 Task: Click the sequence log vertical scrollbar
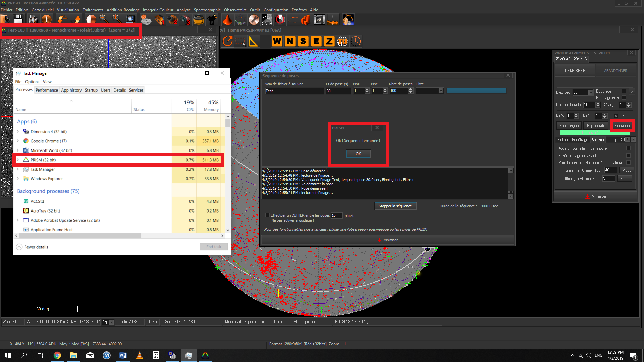point(511,183)
